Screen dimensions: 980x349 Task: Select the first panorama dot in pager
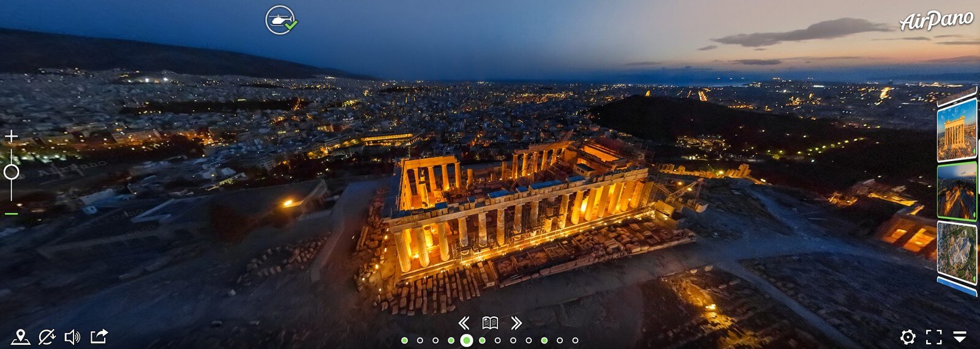click(x=404, y=340)
